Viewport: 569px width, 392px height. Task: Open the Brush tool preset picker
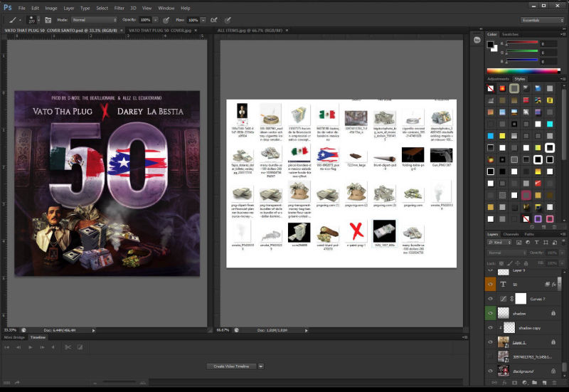pyautogui.click(x=15, y=20)
